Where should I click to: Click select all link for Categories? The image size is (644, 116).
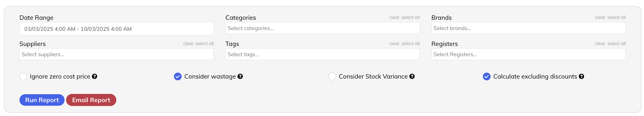(x=411, y=17)
